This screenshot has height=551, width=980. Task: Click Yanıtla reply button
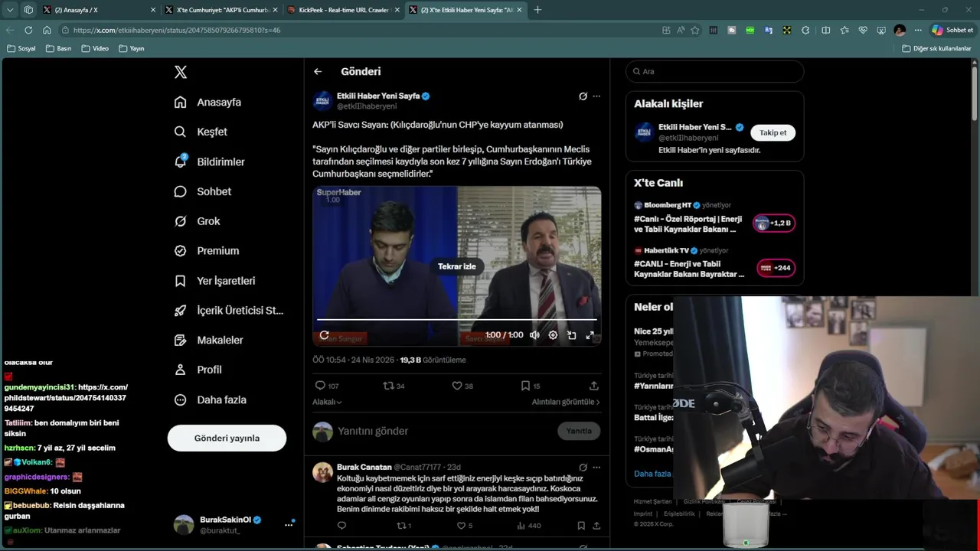pos(579,431)
